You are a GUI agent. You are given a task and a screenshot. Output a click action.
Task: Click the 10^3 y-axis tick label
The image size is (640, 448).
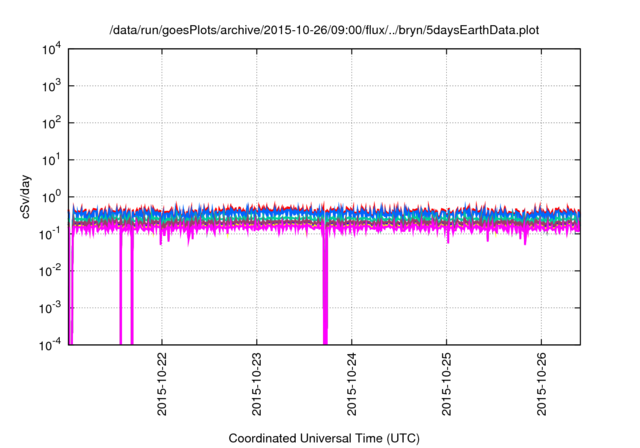coord(52,86)
